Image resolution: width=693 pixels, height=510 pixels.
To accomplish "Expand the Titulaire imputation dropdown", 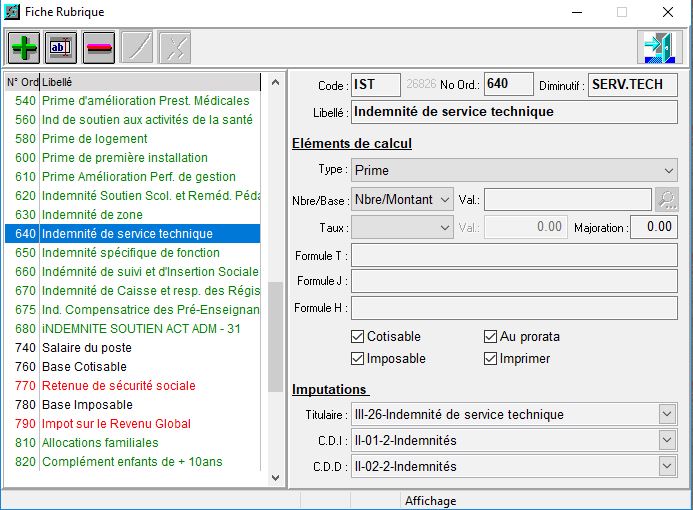I will coord(668,414).
